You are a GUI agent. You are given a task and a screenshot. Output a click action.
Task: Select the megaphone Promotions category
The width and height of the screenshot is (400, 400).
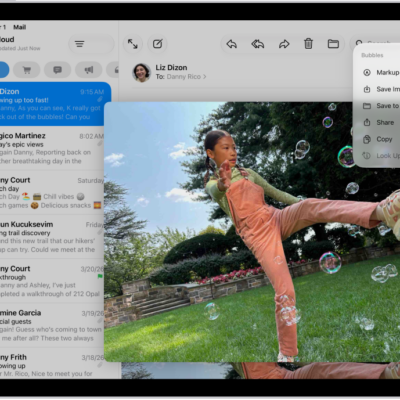pyautogui.click(x=88, y=70)
